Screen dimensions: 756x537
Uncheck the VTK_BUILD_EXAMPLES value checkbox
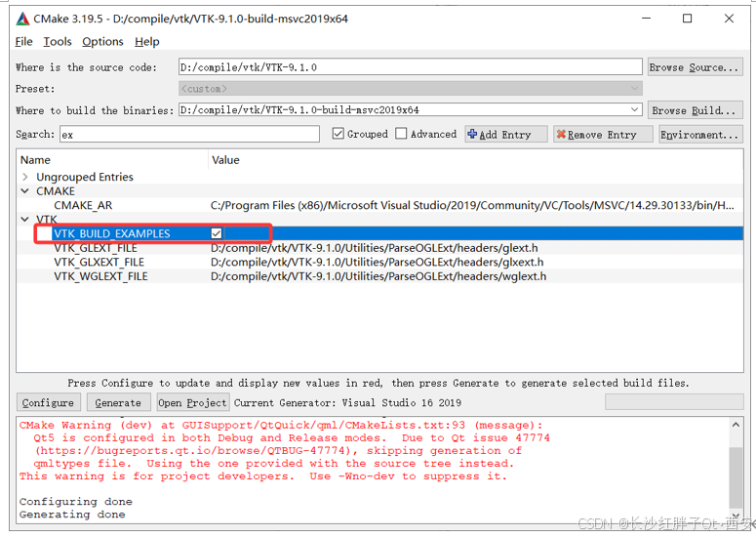[x=216, y=233]
